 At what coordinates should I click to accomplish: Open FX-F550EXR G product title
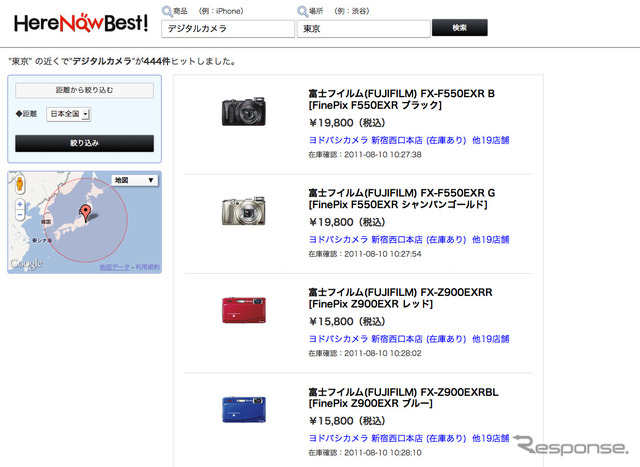(402, 199)
